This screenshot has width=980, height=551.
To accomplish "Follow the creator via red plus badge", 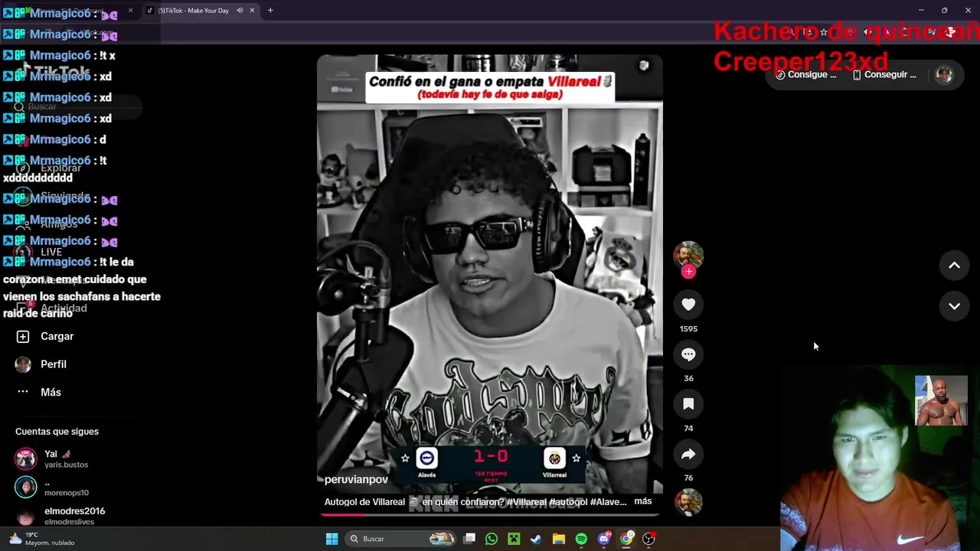I will tap(688, 272).
